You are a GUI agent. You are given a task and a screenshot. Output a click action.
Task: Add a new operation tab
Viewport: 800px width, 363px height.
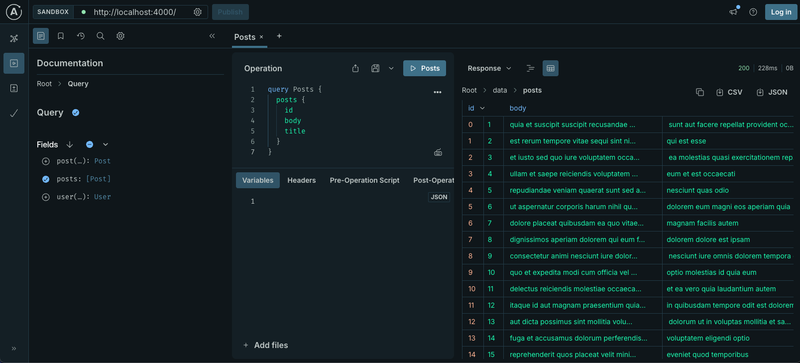[x=279, y=36]
